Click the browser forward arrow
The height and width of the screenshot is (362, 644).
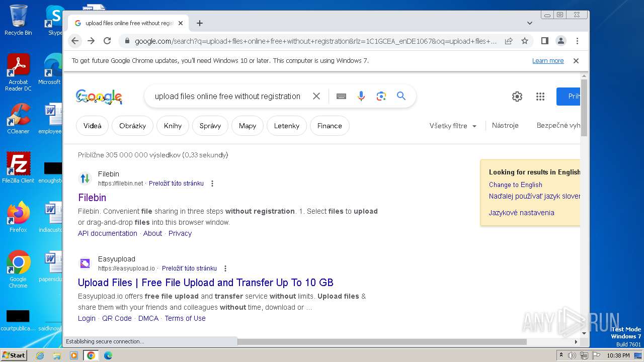(91, 41)
